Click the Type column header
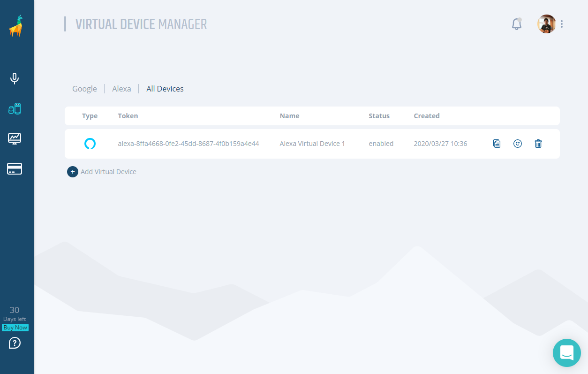Image resolution: width=588 pixels, height=374 pixels. (x=90, y=116)
